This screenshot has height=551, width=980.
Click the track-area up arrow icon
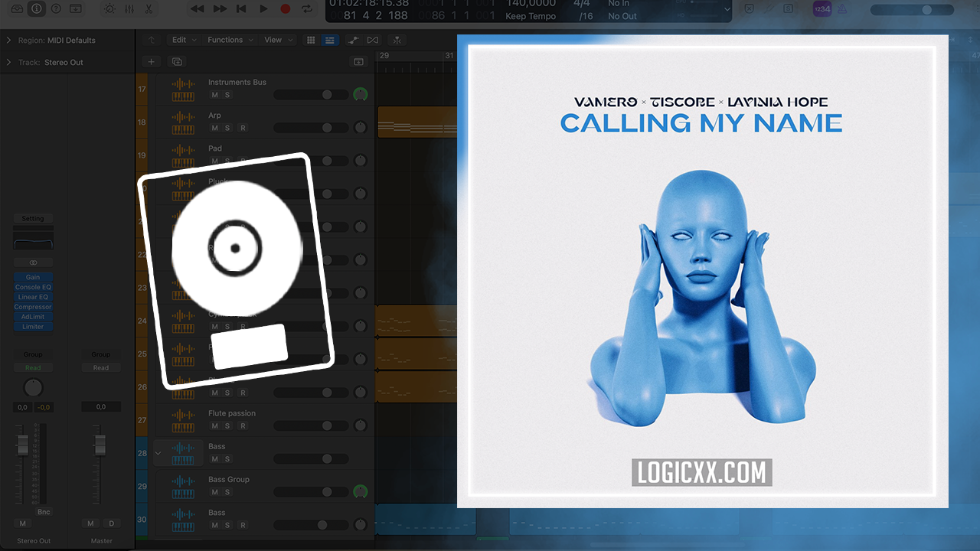click(x=152, y=40)
